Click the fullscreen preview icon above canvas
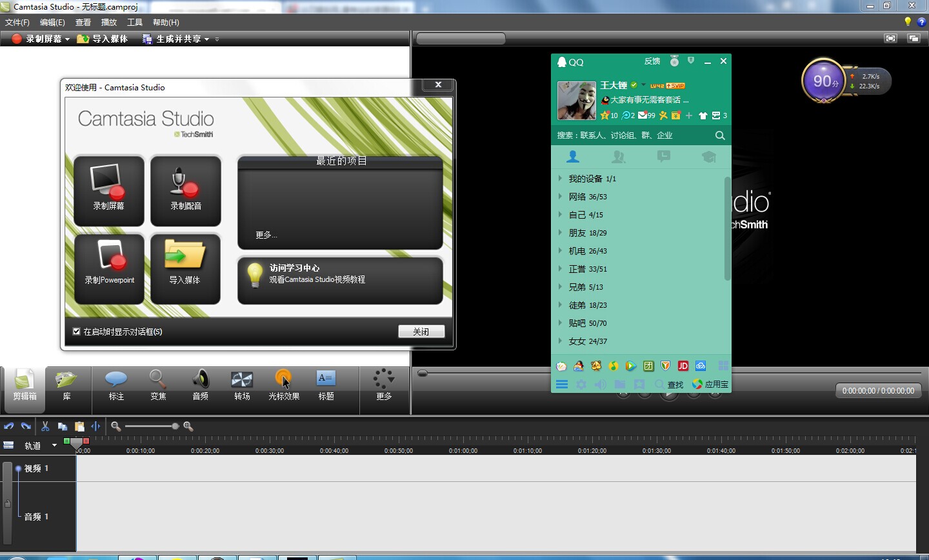929x560 pixels. point(891,38)
